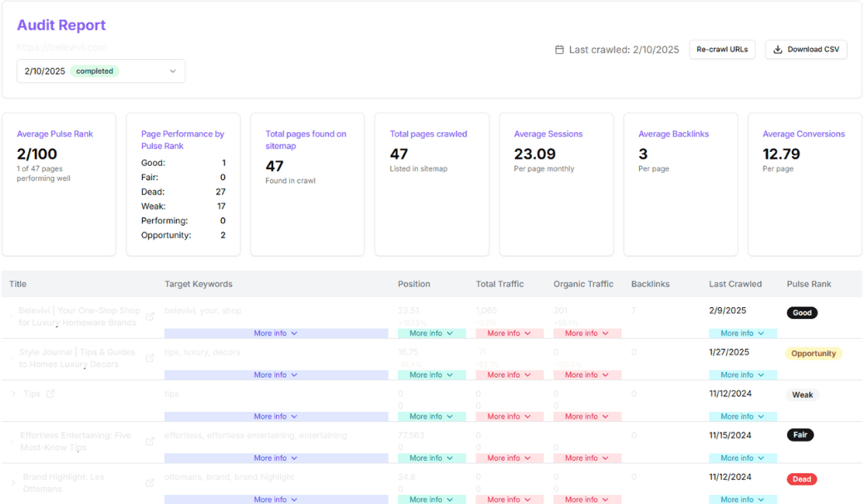Screen dimensions: 865x504
Task: Expand Position More info for Effortless Entertaining row
Action: pyautogui.click(x=431, y=458)
